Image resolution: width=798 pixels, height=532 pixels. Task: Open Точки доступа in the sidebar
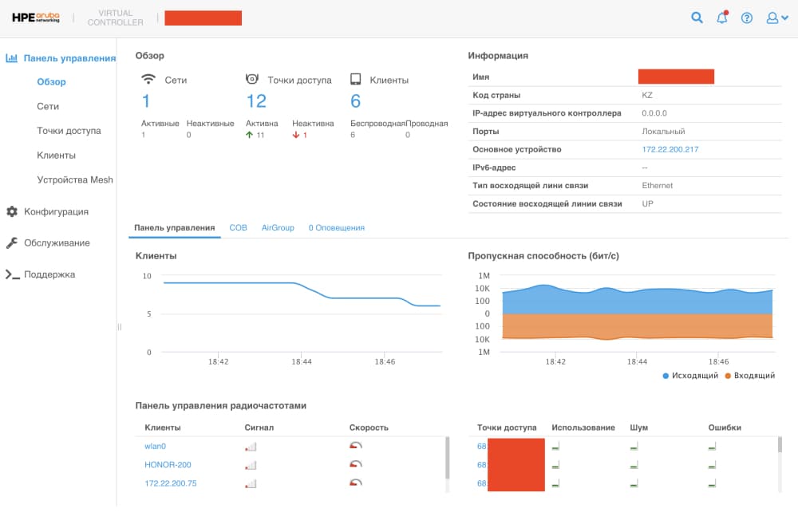[x=69, y=131]
